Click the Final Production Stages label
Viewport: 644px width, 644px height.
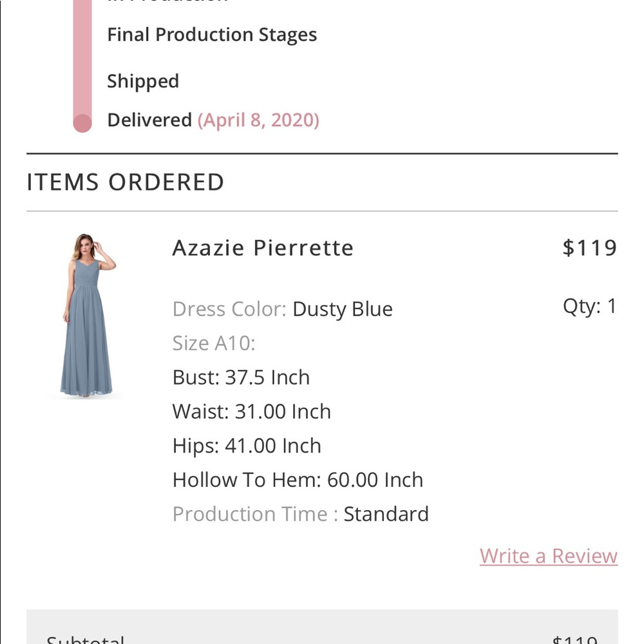pyautogui.click(x=213, y=34)
